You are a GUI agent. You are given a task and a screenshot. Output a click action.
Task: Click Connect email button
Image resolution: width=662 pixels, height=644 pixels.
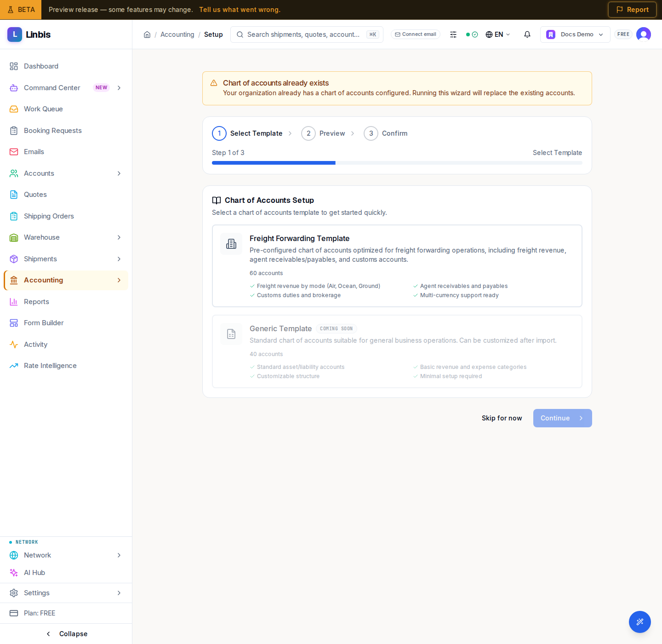[x=416, y=34]
